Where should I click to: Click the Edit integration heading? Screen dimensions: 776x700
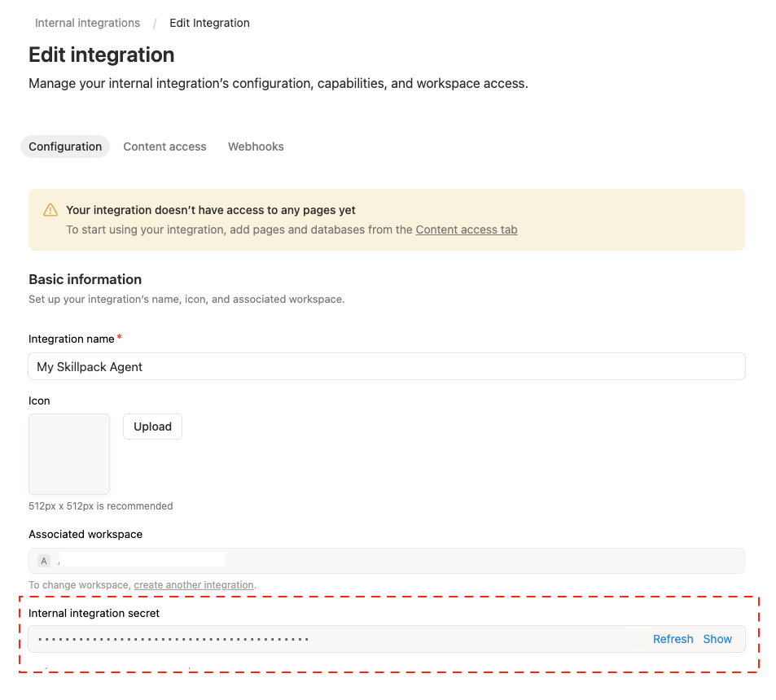click(x=102, y=55)
